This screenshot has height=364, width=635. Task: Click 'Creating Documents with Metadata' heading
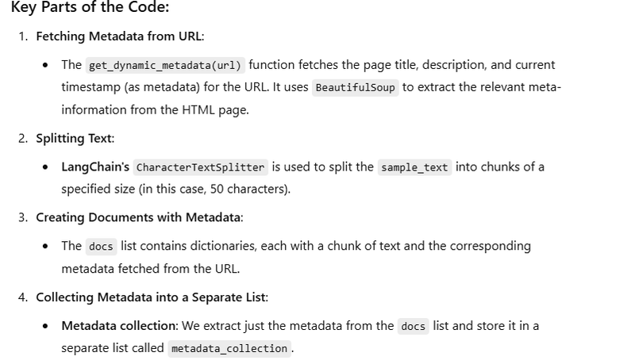pyautogui.click(x=138, y=217)
